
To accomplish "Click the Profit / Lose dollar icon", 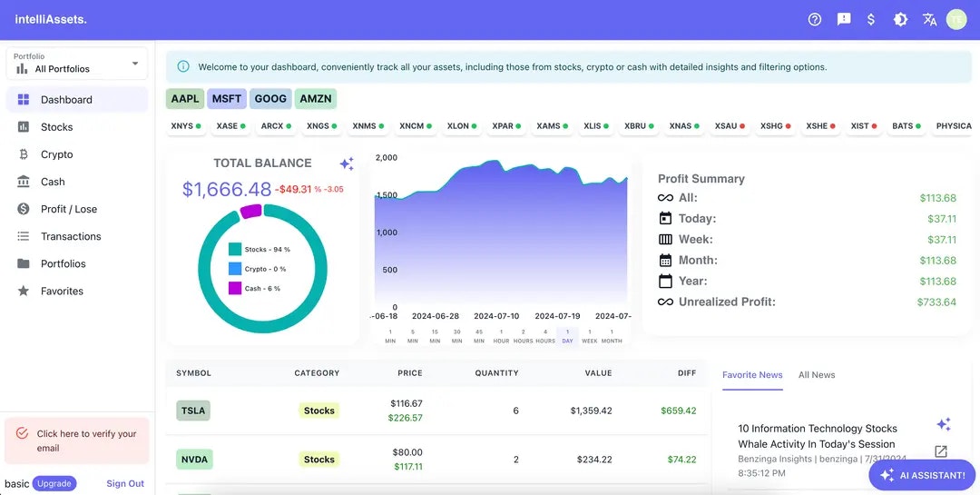I will point(24,209).
